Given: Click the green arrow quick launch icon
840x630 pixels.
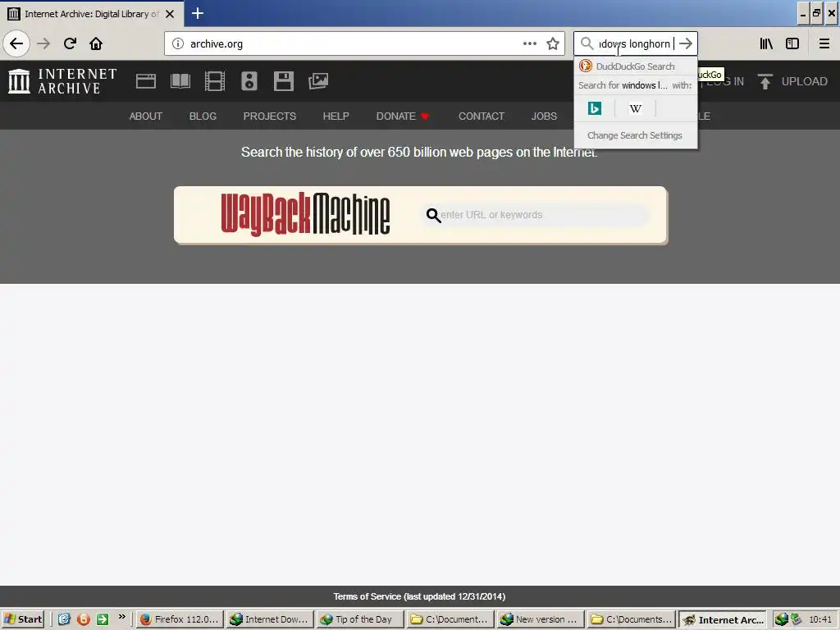Looking at the screenshot, I should point(103,619).
